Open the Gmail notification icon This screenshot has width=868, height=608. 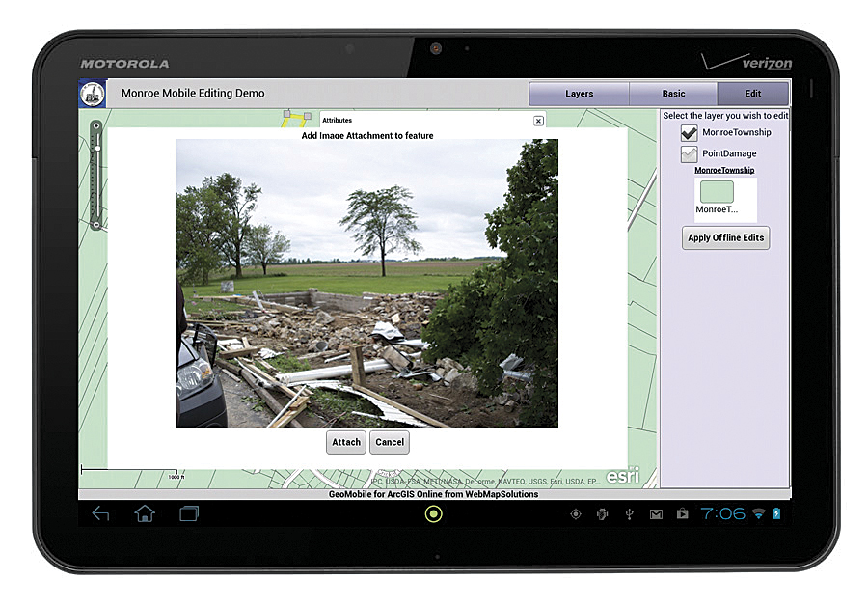[x=656, y=515]
